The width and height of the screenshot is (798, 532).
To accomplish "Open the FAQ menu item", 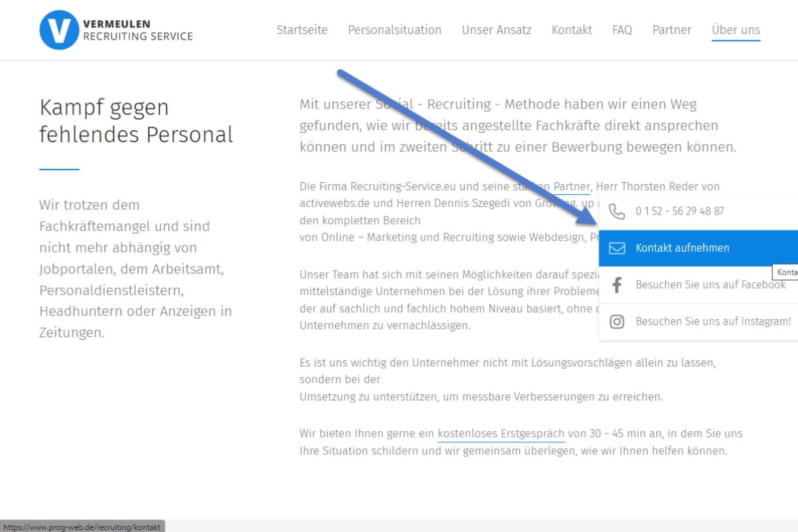I will (622, 30).
